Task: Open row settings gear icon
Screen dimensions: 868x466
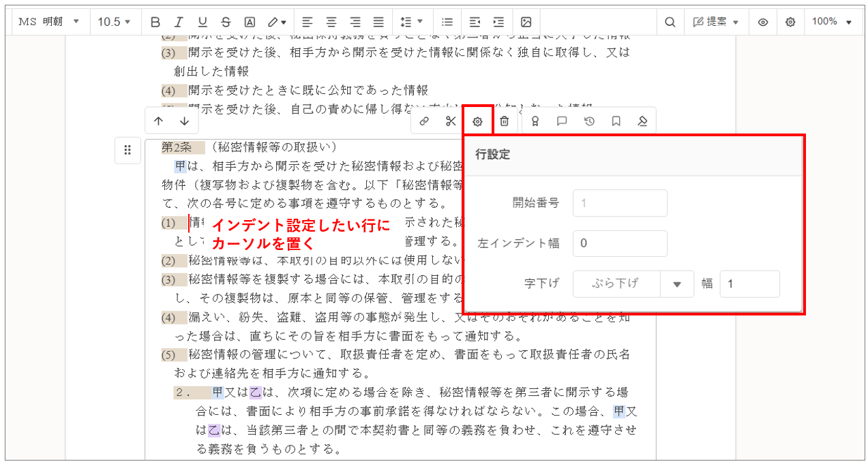Action: (477, 121)
